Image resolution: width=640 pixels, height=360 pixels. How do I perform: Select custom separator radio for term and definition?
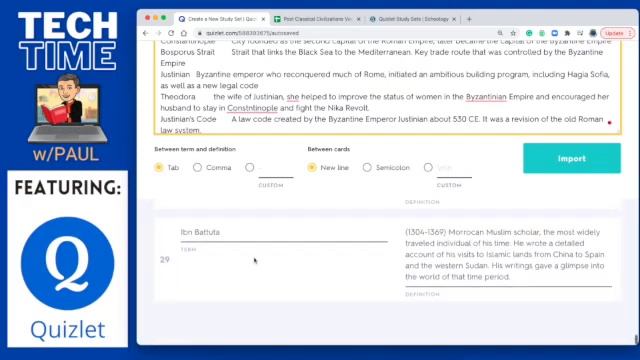[249, 167]
